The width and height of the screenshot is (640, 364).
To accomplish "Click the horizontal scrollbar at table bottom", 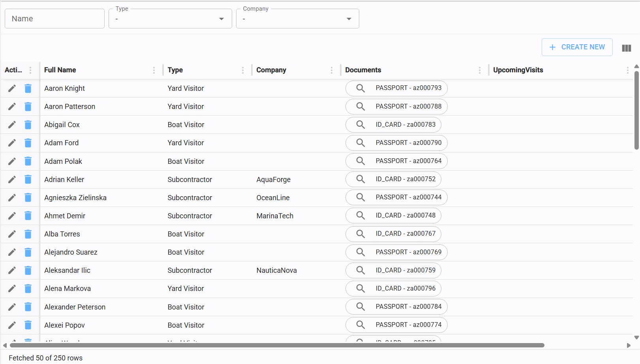I will pyautogui.click(x=276, y=345).
